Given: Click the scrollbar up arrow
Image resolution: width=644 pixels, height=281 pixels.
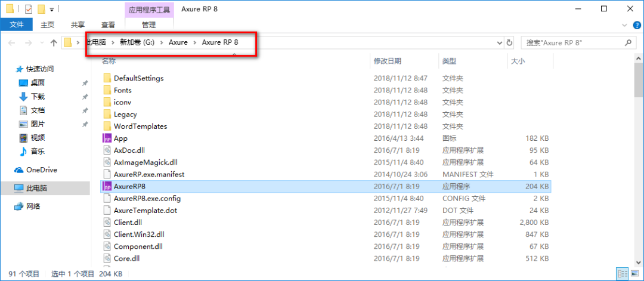Looking at the screenshot, I should pyautogui.click(x=638, y=59).
